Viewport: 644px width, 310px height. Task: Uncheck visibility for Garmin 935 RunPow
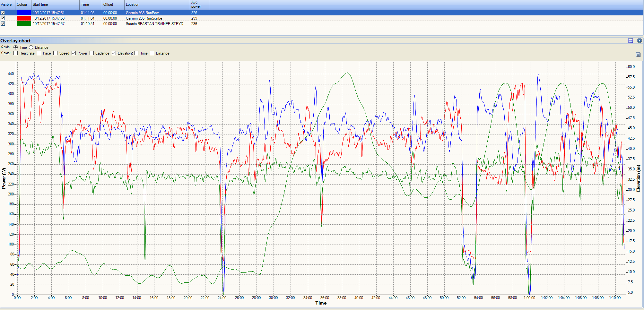[x=3, y=13]
